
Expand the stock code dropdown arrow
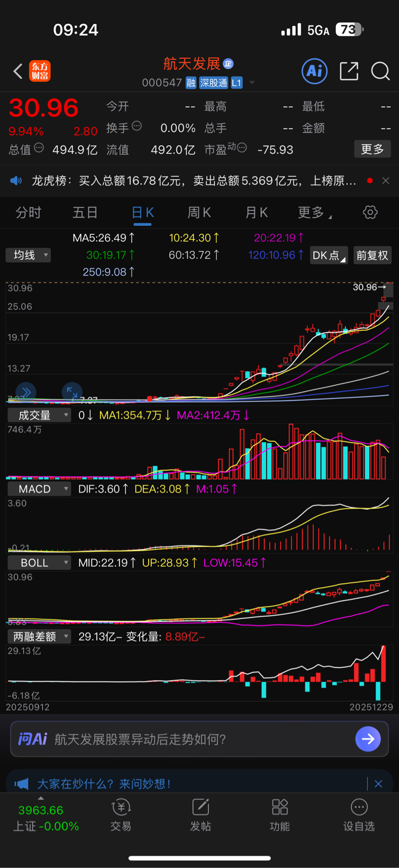tap(252, 83)
